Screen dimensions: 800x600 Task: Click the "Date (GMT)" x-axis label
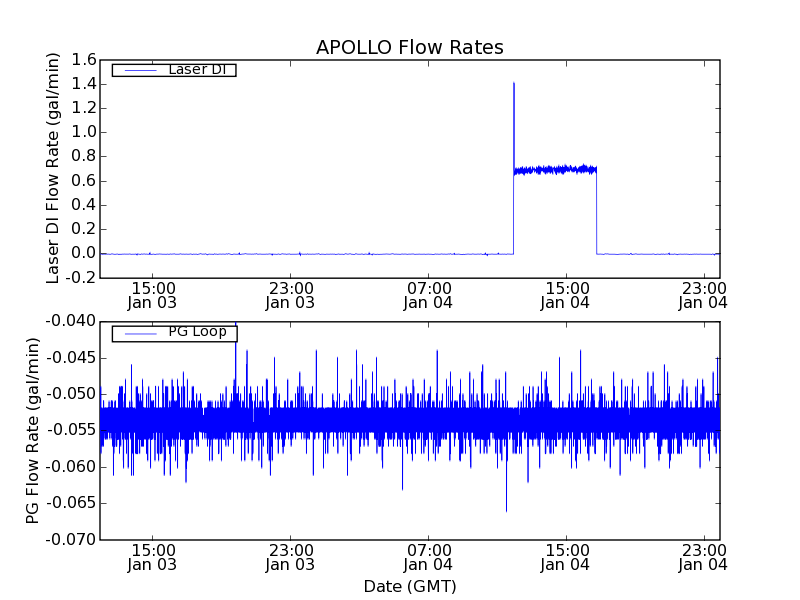410,586
